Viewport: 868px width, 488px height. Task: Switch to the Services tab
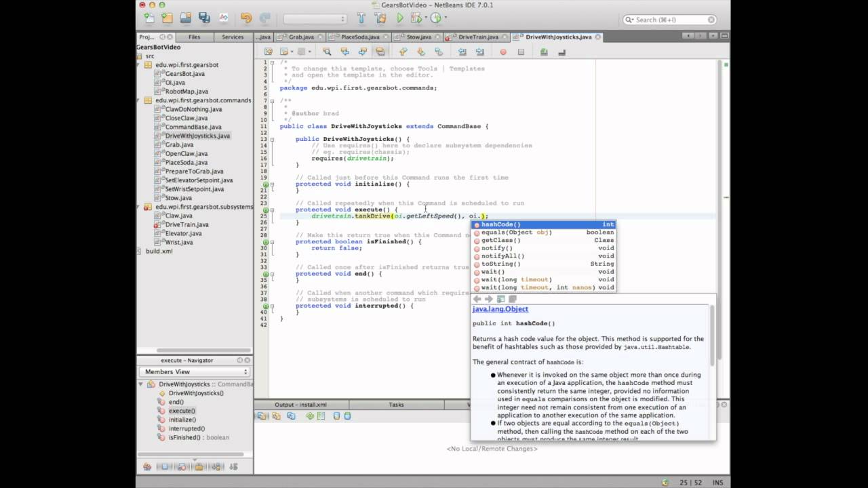coord(233,37)
